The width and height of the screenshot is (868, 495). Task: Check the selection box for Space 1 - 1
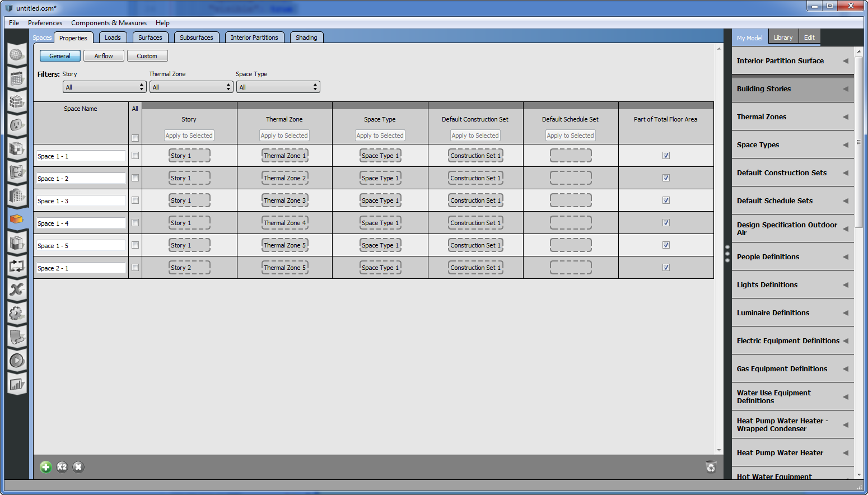click(x=135, y=156)
